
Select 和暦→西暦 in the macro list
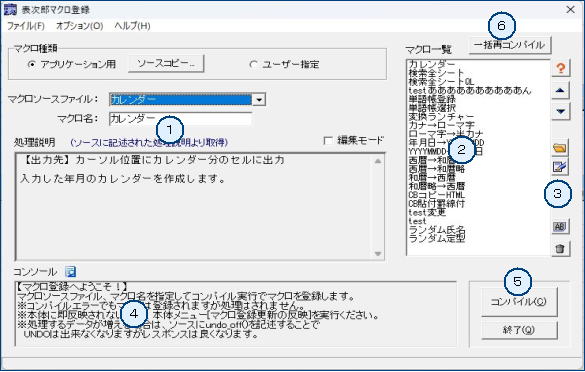432,178
